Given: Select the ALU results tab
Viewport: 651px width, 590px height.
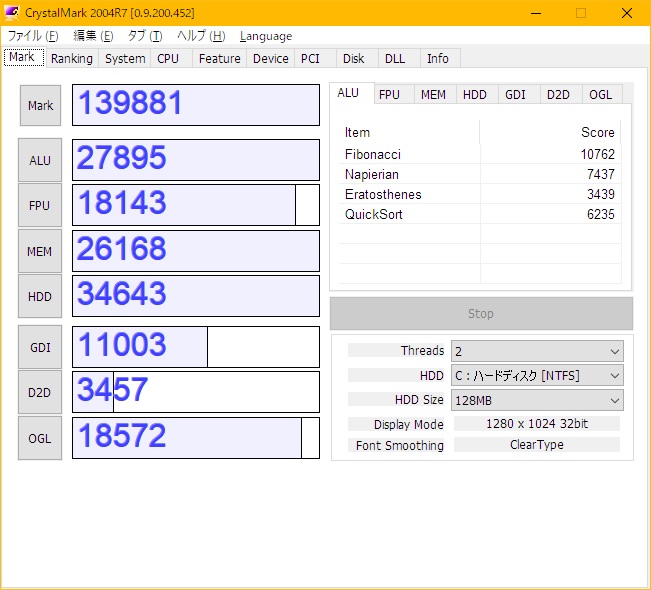Looking at the screenshot, I should click(x=352, y=93).
